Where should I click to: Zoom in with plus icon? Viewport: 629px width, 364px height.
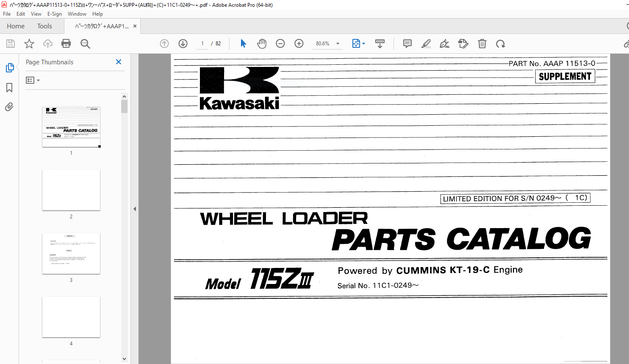point(299,44)
